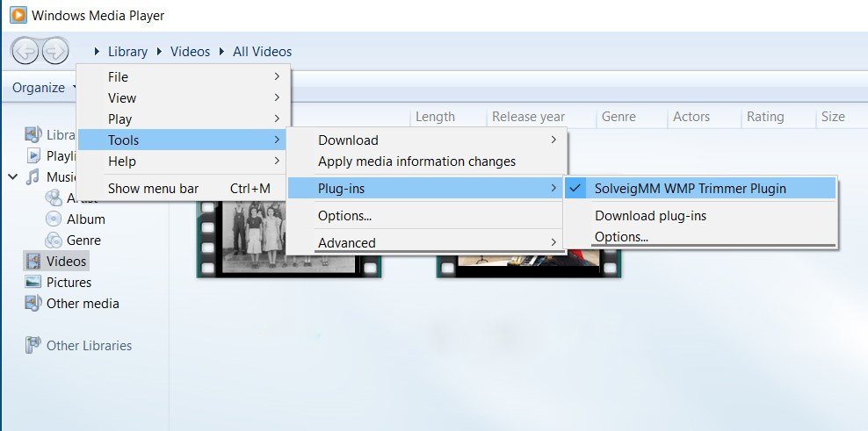Open the File menu
This screenshot has height=431, width=868.
(x=182, y=77)
